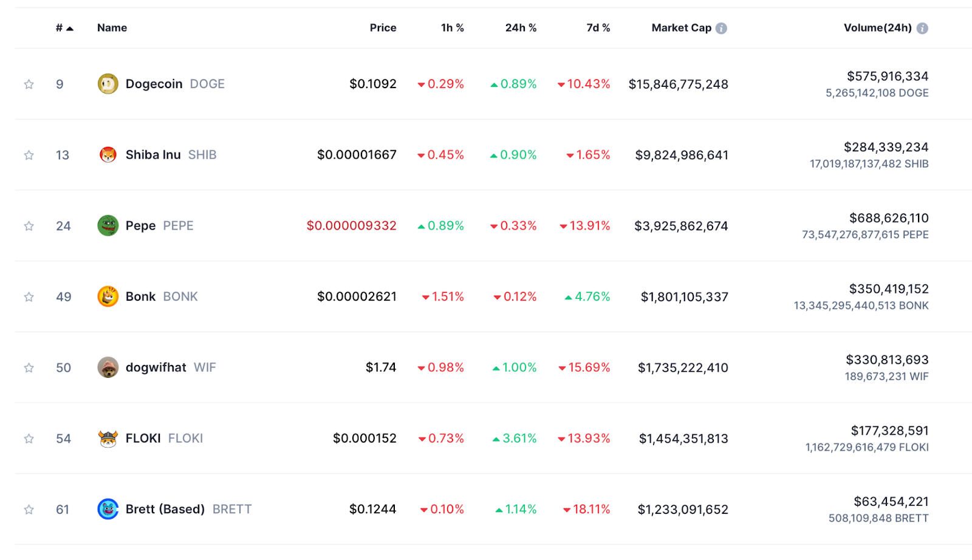
Task: Sort by the Market Cap header
Action: [681, 28]
